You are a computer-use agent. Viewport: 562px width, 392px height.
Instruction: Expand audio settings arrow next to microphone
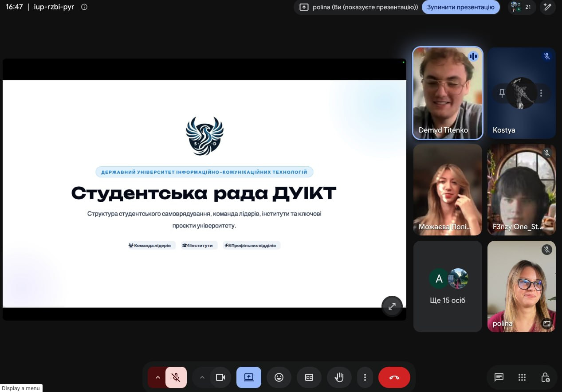pos(157,377)
